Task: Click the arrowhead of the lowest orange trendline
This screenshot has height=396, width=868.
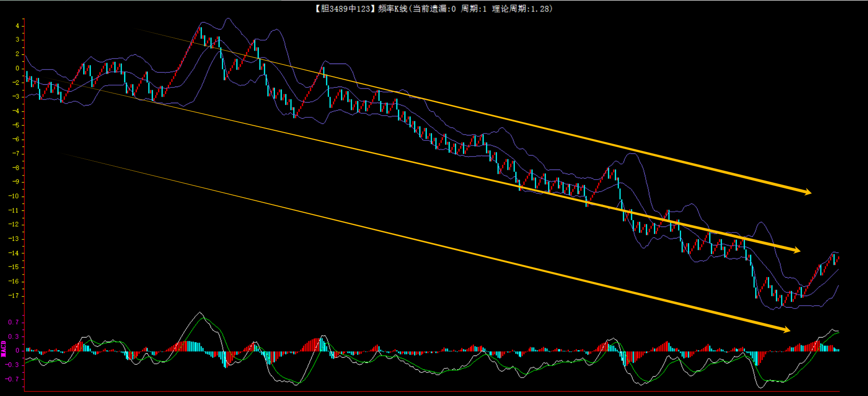Action: [x=786, y=329]
